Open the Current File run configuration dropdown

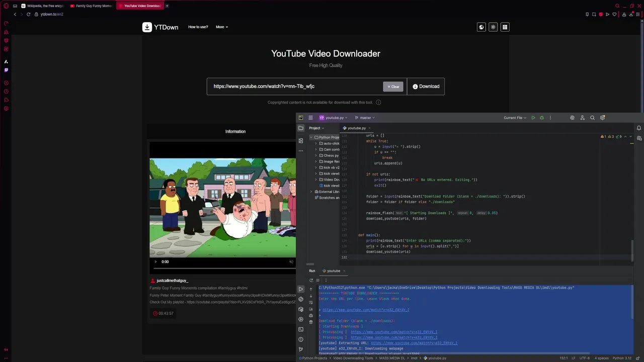click(515, 118)
